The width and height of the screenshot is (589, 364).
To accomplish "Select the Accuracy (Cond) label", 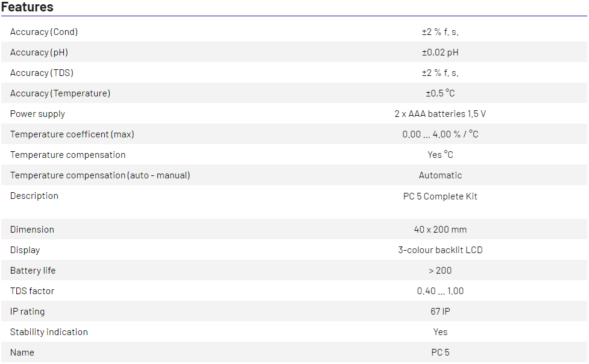I will [44, 32].
